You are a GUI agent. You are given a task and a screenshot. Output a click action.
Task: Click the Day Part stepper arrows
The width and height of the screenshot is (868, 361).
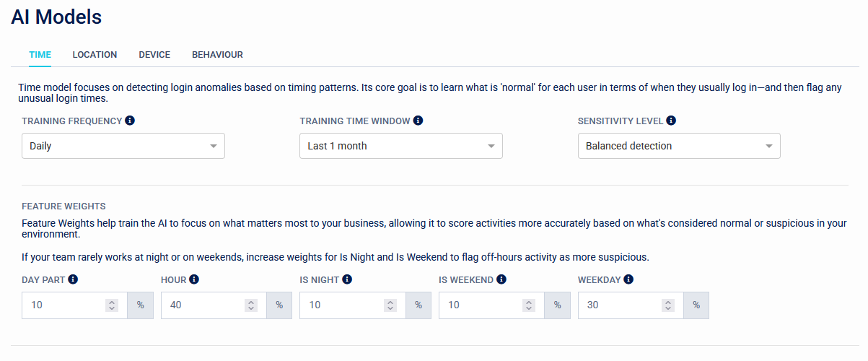pos(112,305)
